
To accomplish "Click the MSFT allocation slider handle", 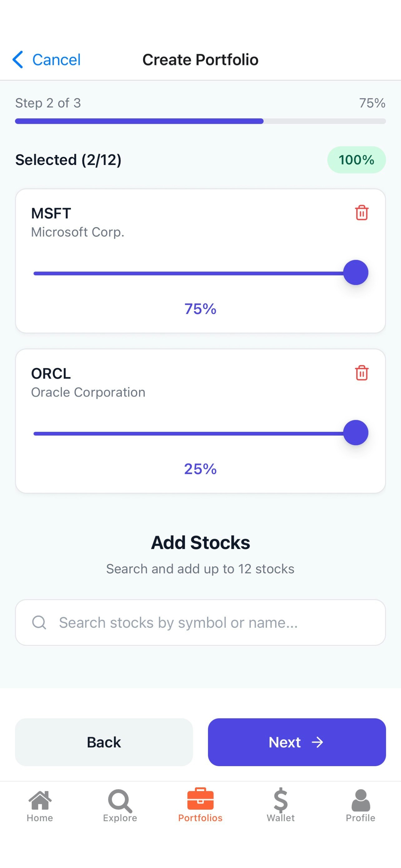I will (355, 272).
